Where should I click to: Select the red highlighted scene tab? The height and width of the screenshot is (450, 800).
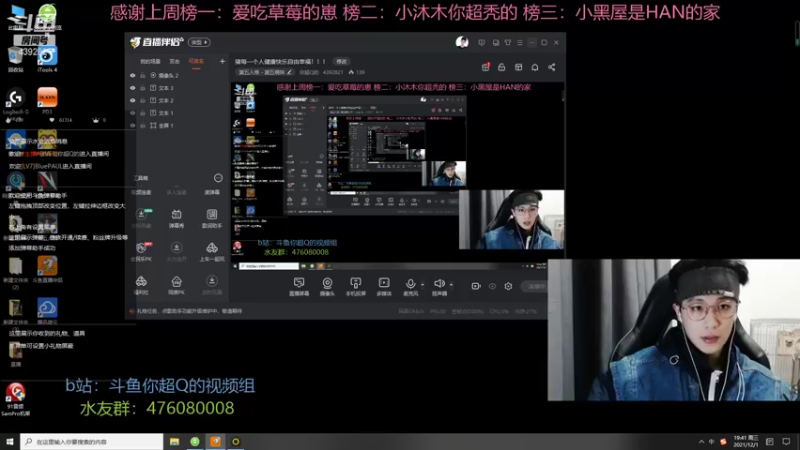[x=196, y=61]
